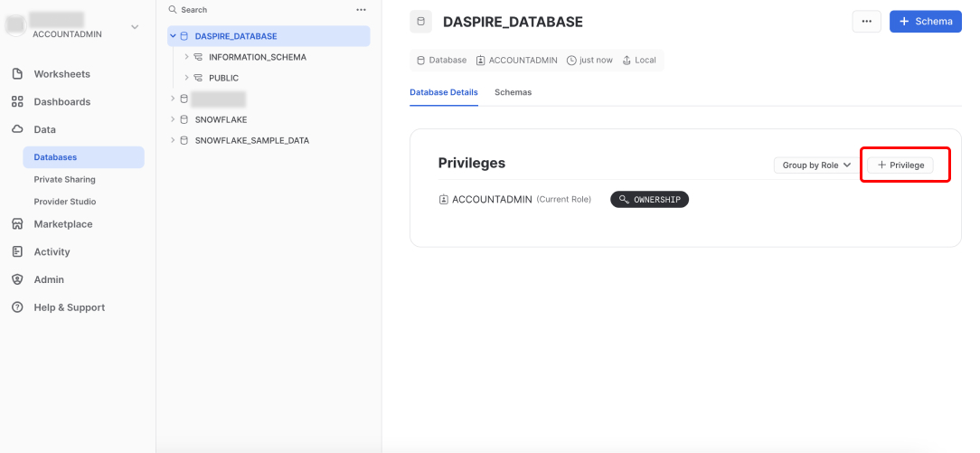Image resolution: width=980 pixels, height=453 pixels.
Task: Click the role icon in Privileges row
Action: point(443,199)
